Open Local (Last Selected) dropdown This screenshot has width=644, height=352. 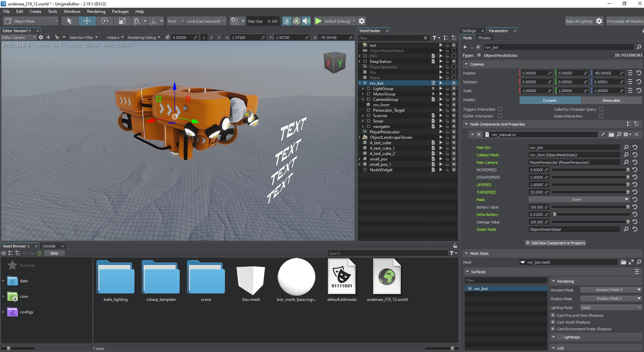coord(206,21)
